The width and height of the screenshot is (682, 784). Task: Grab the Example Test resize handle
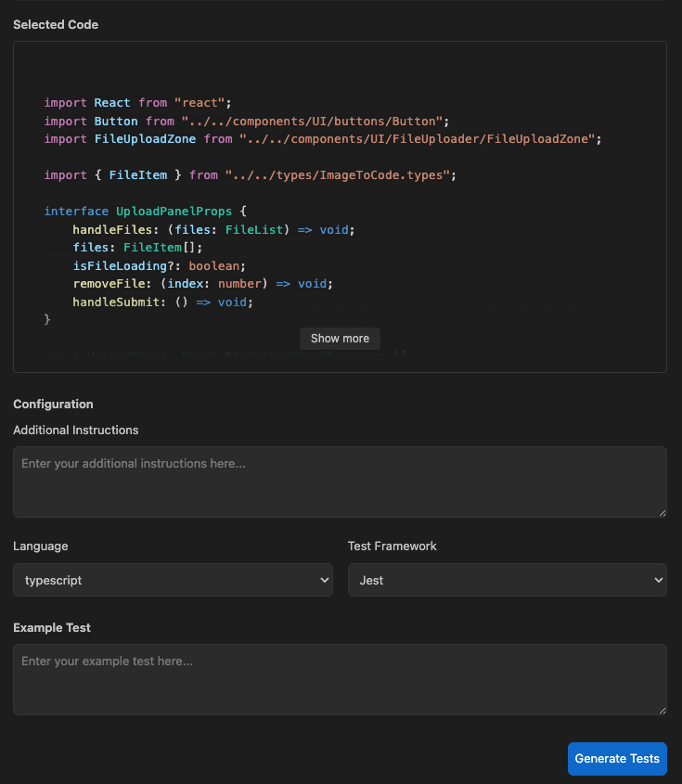663,711
